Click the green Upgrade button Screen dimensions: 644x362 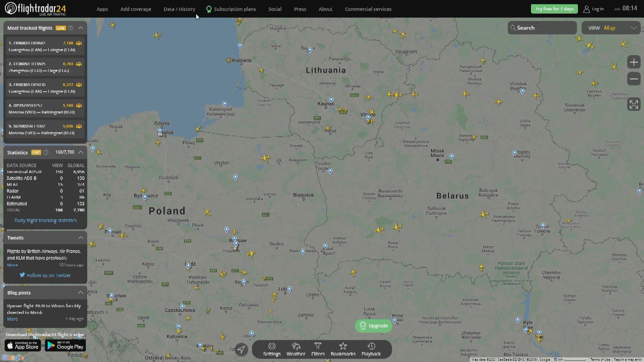[x=374, y=326]
